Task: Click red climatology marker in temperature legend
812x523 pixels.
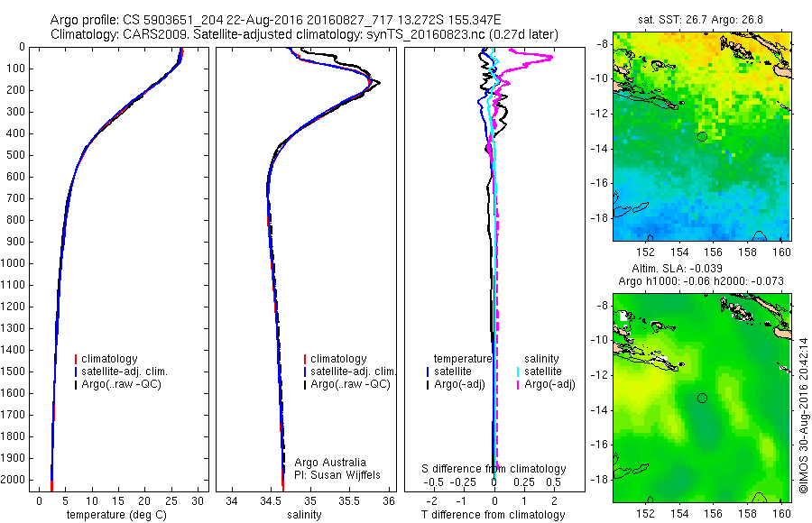Action: point(76,359)
